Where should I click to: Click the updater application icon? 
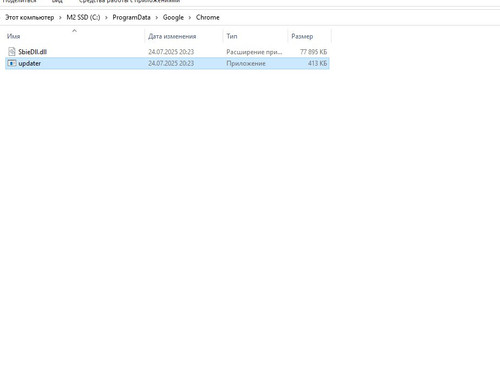pyautogui.click(x=12, y=63)
